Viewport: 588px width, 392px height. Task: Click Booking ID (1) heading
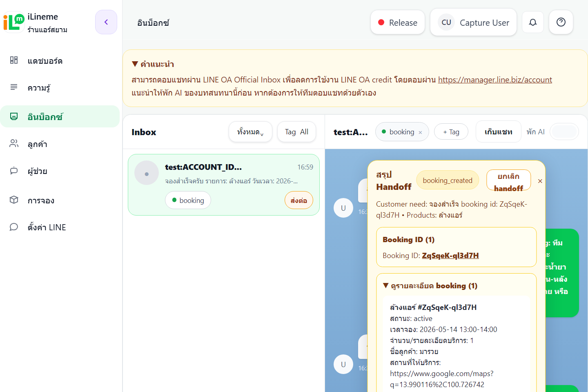(x=408, y=239)
